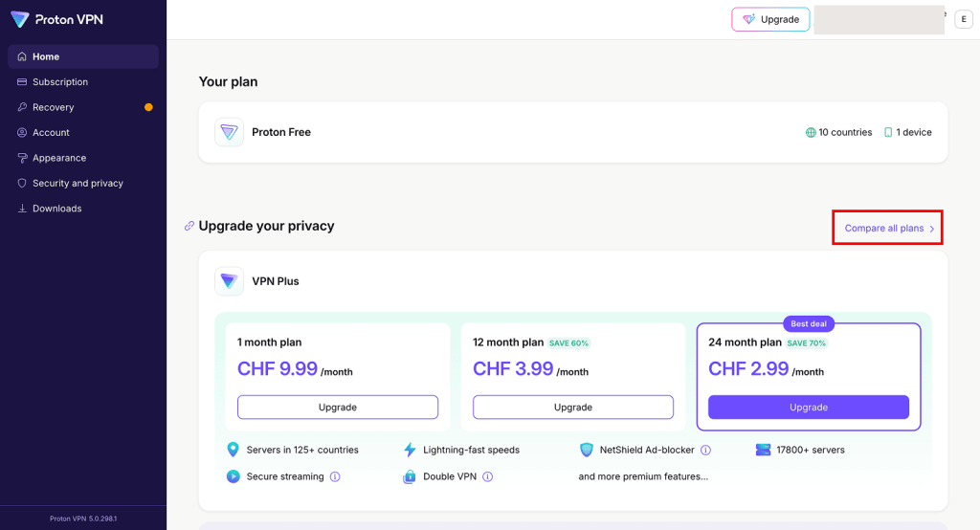Upgrade to the 24 month plan
Screen dimensions: 980x530
click(809, 407)
